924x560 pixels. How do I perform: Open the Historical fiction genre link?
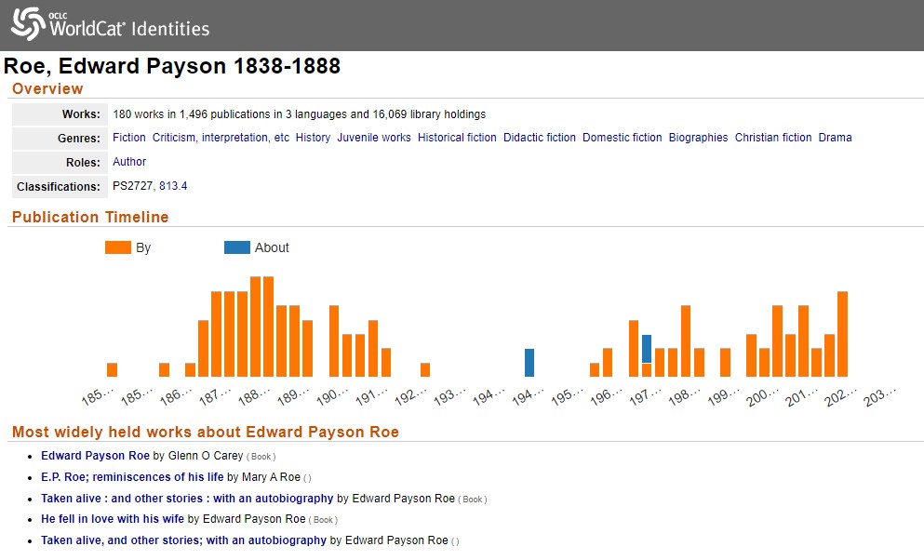[457, 138]
